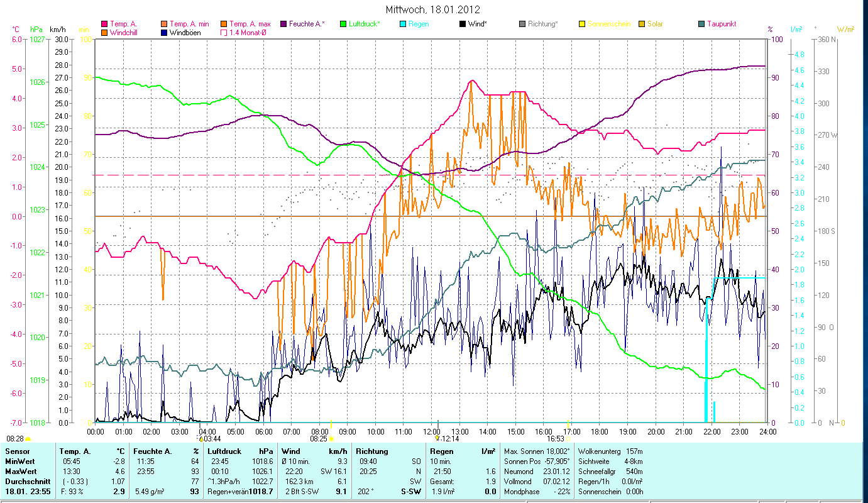Click the Durchschnitt row label

pyautogui.click(x=24, y=481)
